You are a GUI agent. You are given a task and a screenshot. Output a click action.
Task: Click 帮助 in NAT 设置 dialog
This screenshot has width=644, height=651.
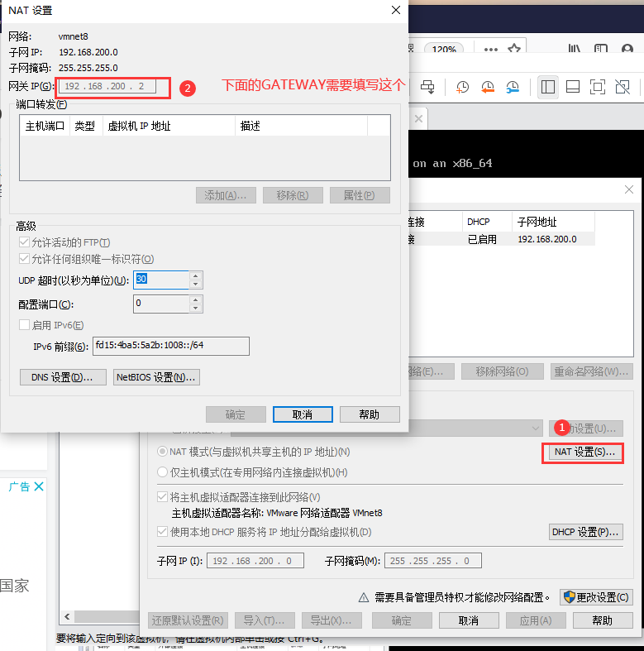click(370, 414)
